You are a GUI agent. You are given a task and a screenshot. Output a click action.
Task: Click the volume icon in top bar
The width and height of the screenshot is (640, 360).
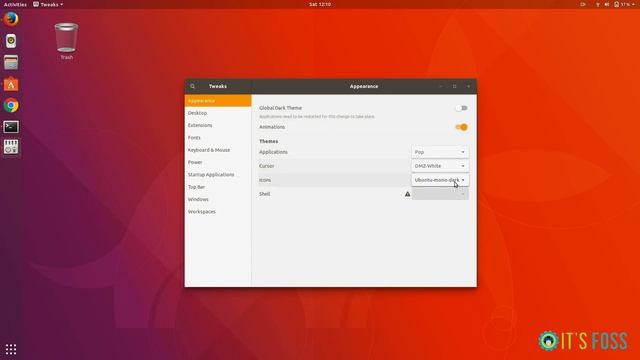click(x=607, y=4)
